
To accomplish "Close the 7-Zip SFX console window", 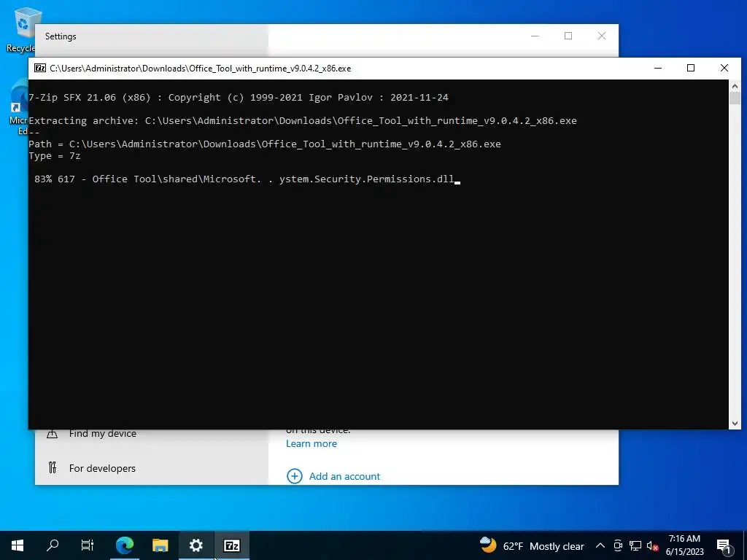I will point(724,68).
